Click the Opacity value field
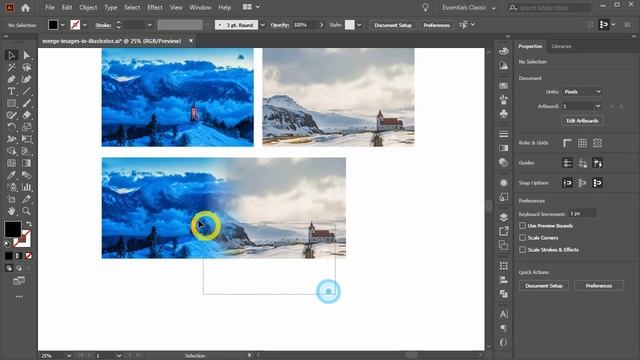The width and height of the screenshot is (640, 360). [305, 25]
